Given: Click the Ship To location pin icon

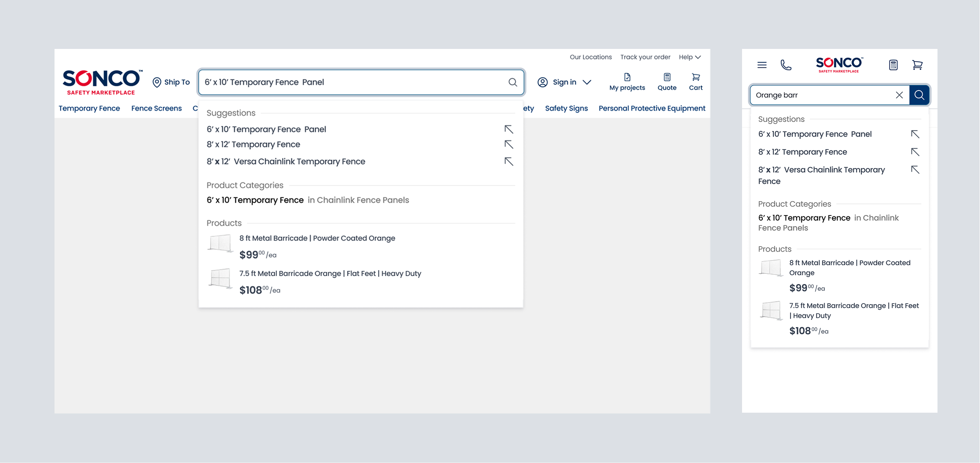Looking at the screenshot, I should click(157, 82).
